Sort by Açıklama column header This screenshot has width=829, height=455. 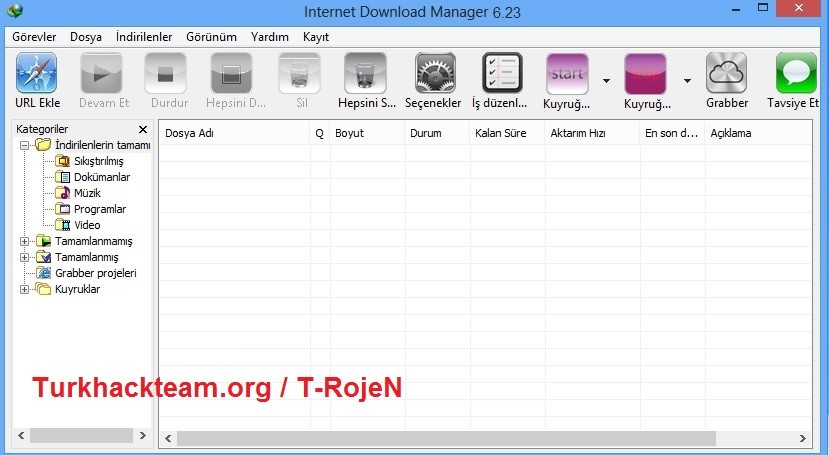758,133
